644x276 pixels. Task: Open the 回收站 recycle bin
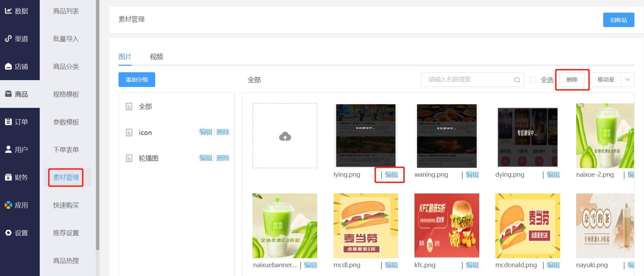coord(619,20)
